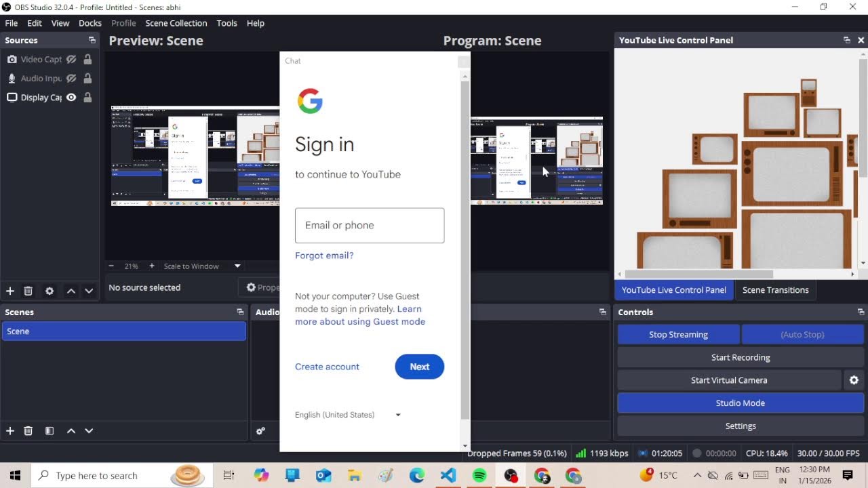Open English (United States) language dropdown

348,415
